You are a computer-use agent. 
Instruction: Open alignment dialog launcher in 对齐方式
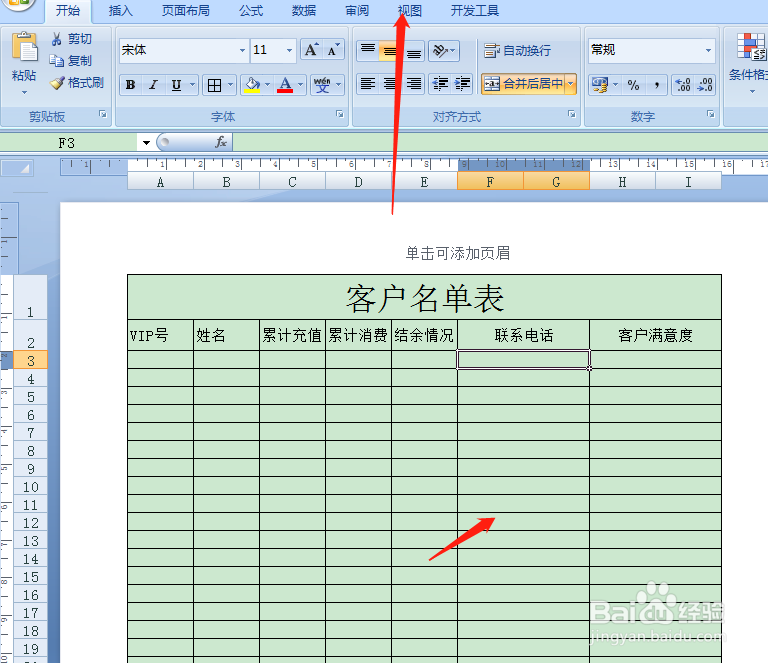coord(572,114)
